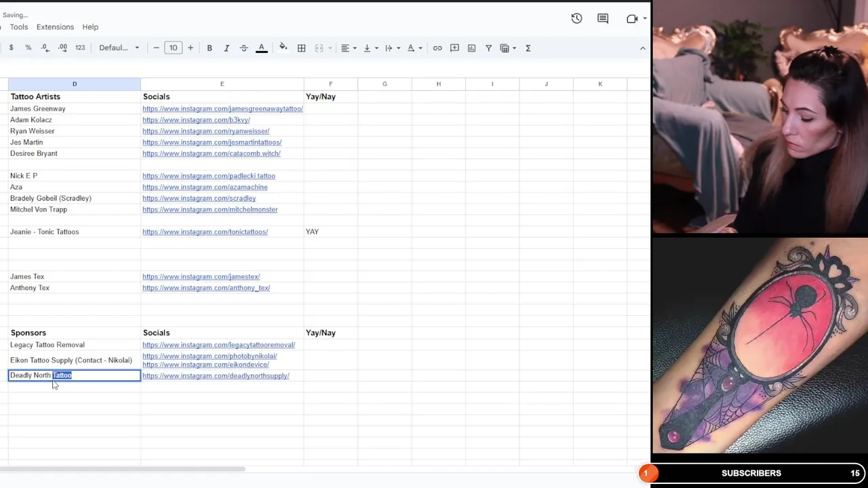Select column G header
Screen dimensions: 868x488
tap(384, 84)
